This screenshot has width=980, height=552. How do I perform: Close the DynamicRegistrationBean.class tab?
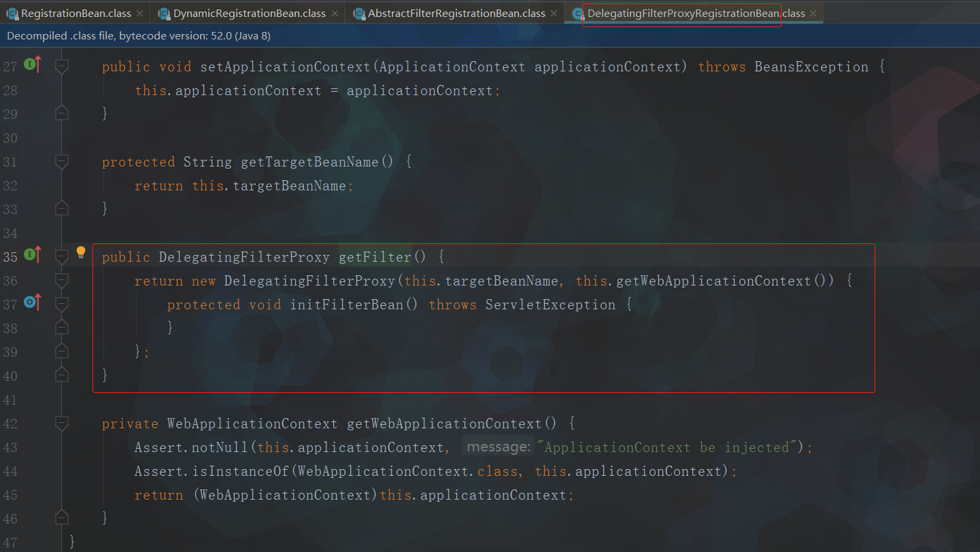(334, 14)
